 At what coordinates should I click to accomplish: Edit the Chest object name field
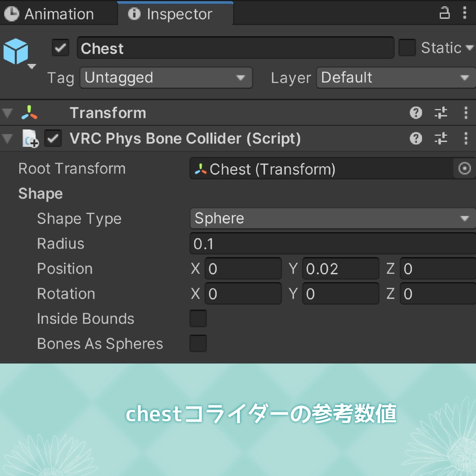(x=236, y=48)
